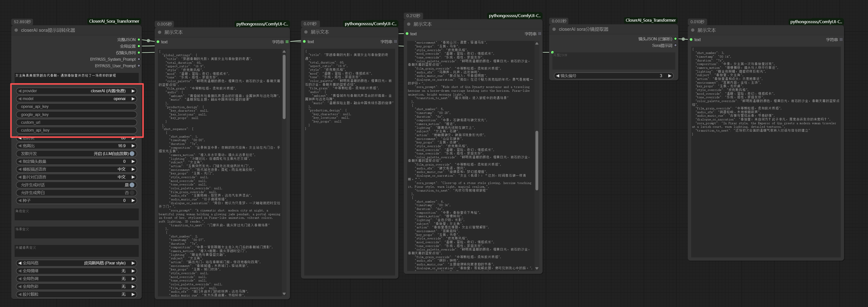This screenshot has height=307, width=868.
Task: Click the Sora提示词 output socket
Action: pos(675,45)
